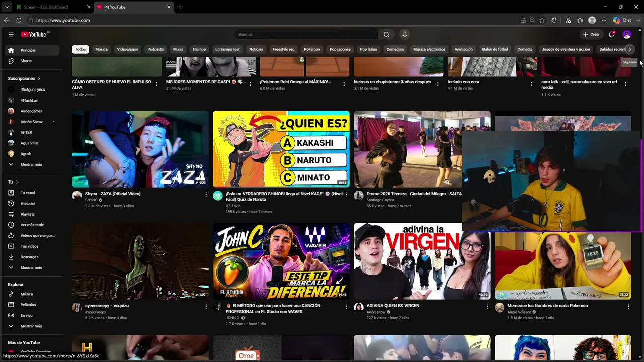The width and height of the screenshot is (644, 362).
Task: Expand the Suscripciones section arrow
Action: coord(39,78)
